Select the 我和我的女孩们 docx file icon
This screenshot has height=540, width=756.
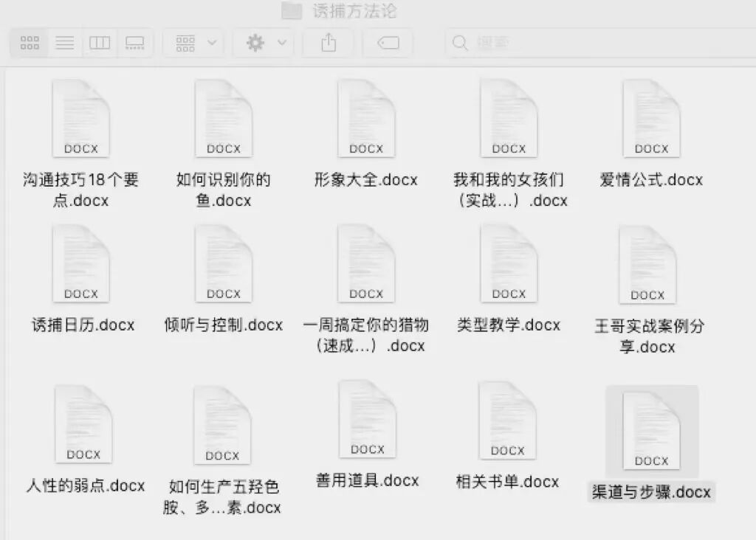[x=509, y=119]
